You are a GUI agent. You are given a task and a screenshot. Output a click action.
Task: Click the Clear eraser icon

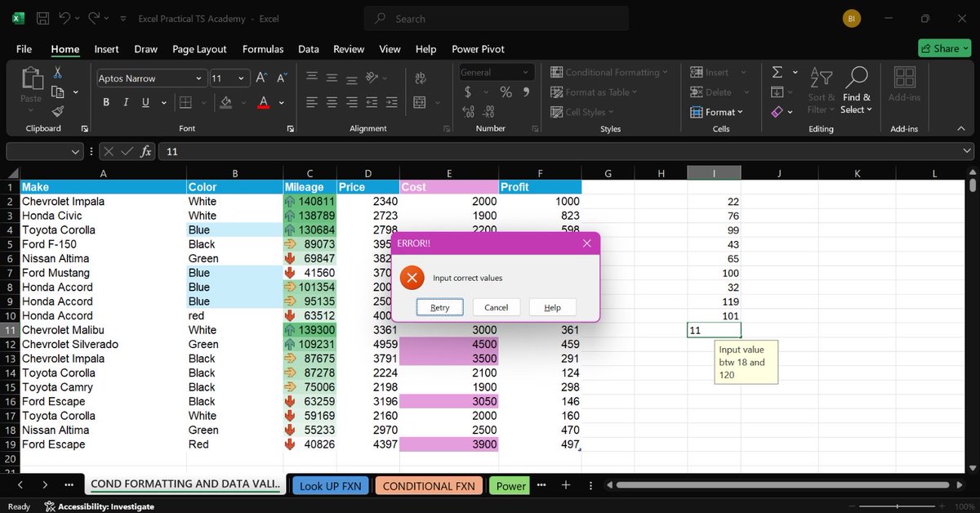click(x=777, y=111)
